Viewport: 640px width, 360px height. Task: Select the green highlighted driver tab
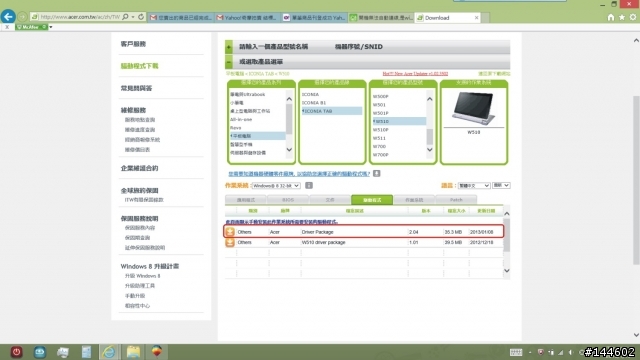(x=372, y=200)
